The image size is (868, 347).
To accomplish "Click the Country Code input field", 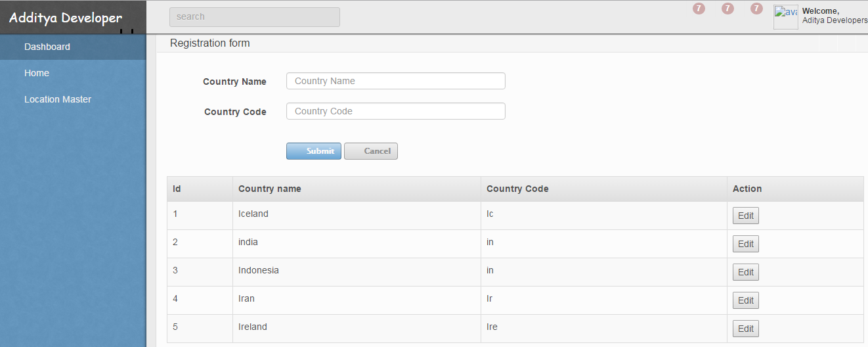I will click(x=395, y=111).
